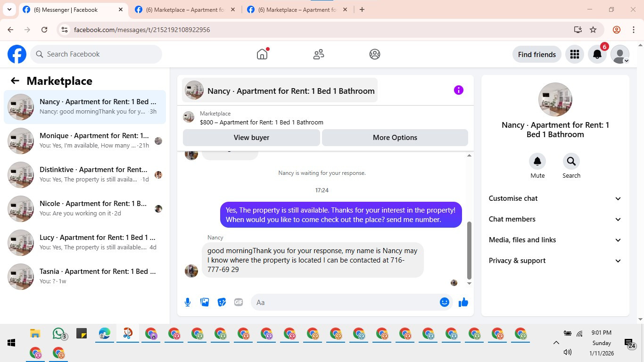Click the address bar URL
This screenshot has width=644, height=362.
coord(142,30)
